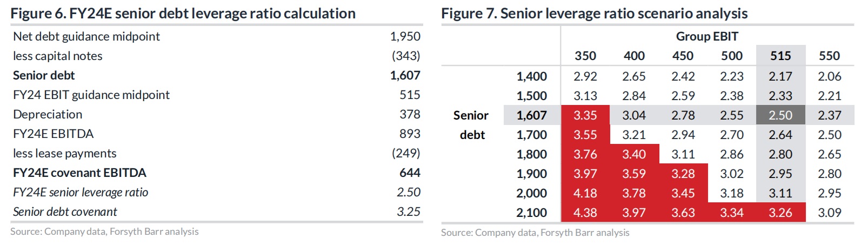Click the red 3.26 ratio cell
Image resolution: width=868 pixels, height=244 pixels.
click(x=780, y=213)
